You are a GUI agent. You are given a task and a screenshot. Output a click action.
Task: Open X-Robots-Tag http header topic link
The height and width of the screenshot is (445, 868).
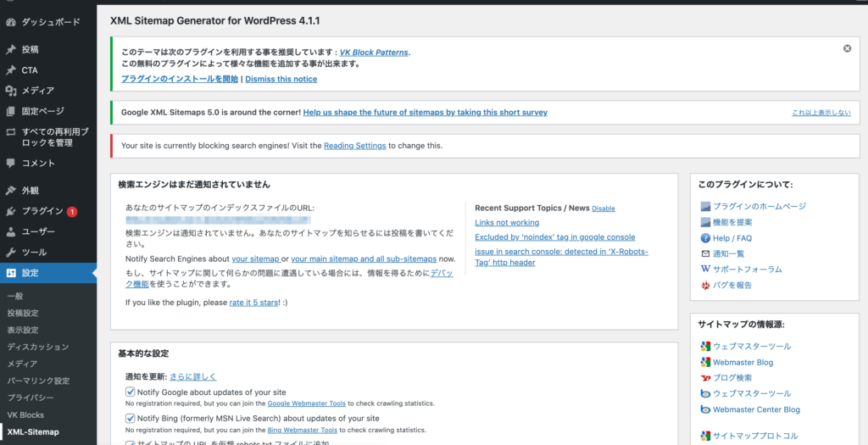pos(561,257)
